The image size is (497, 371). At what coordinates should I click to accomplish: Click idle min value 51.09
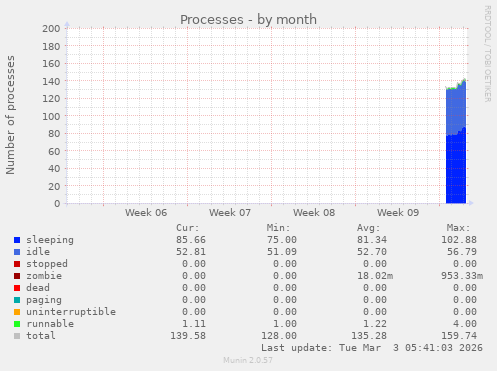click(282, 252)
